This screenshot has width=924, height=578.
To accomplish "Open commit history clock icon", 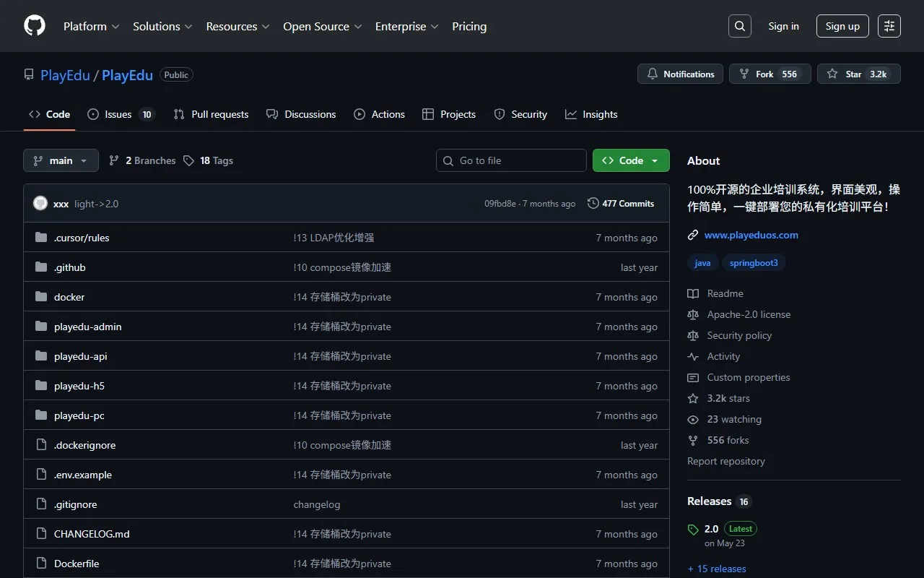I will coord(593,204).
